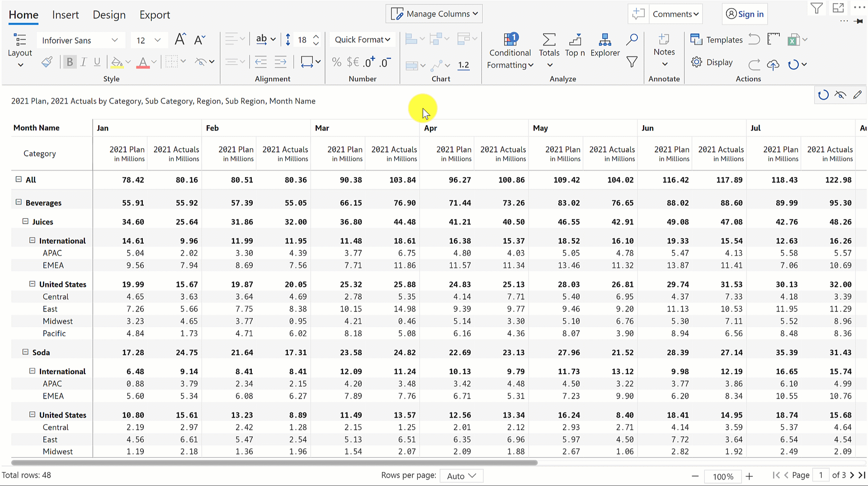Switch to the Insert tab

point(66,15)
